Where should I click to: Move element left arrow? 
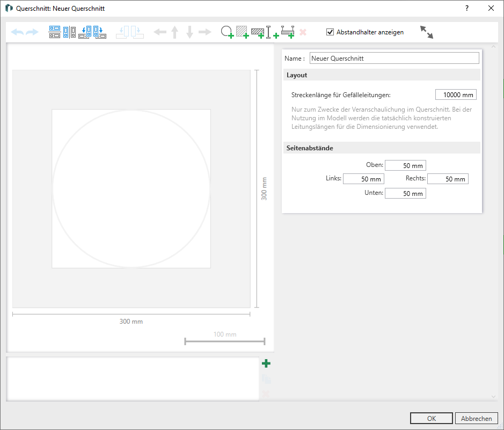(160, 32)
